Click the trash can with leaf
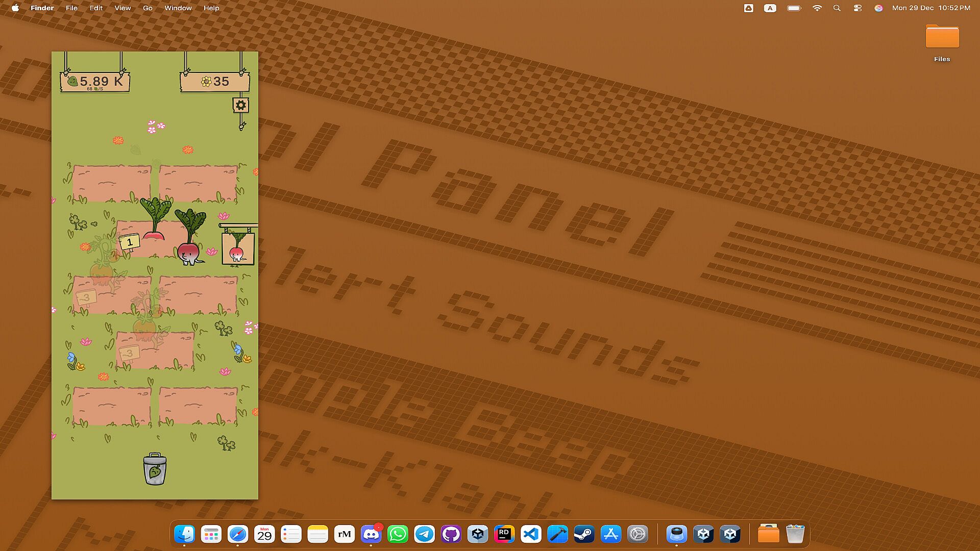The image size is (980, 551). coord(155,469)
